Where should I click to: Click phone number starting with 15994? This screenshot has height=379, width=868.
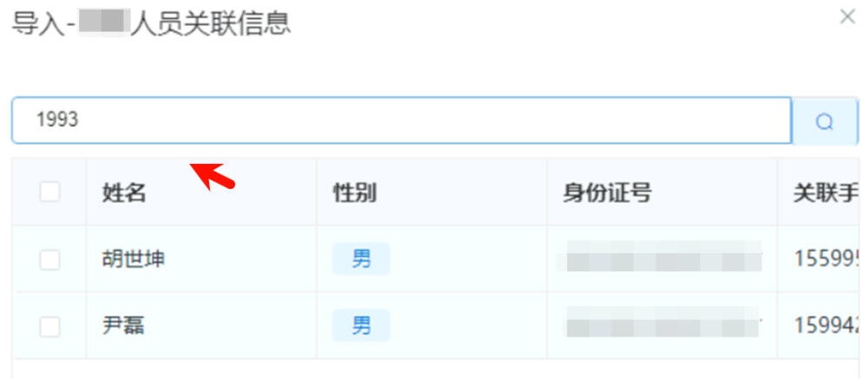[829, 326]
